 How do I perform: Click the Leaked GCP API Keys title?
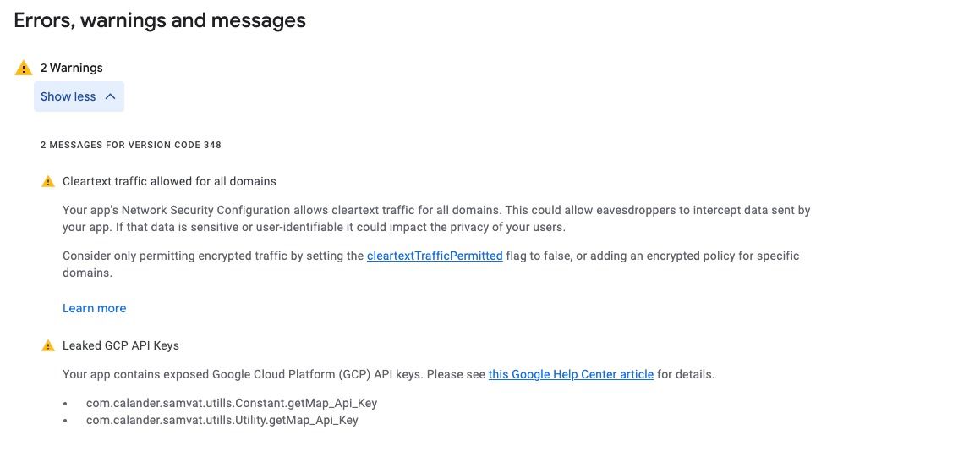[121, 345]
